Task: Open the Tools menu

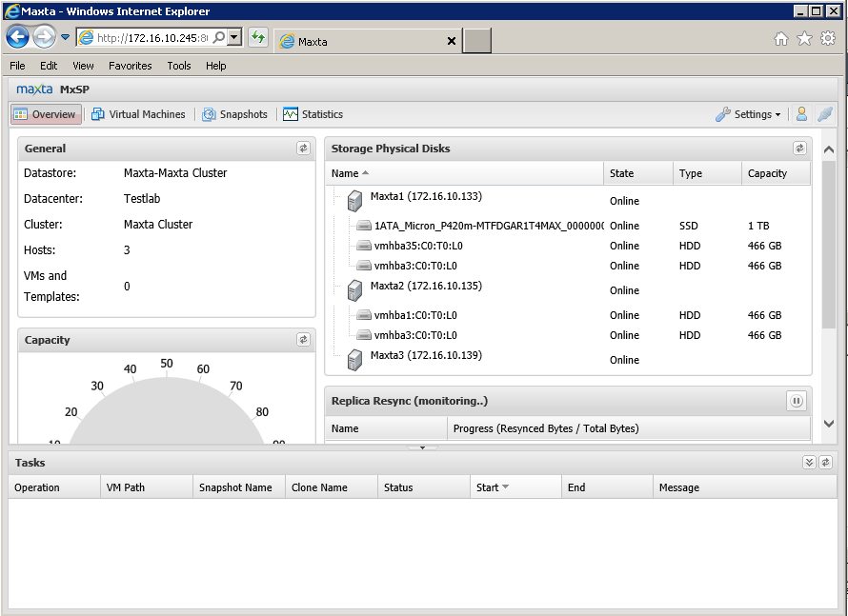Action: coord(179,66)
